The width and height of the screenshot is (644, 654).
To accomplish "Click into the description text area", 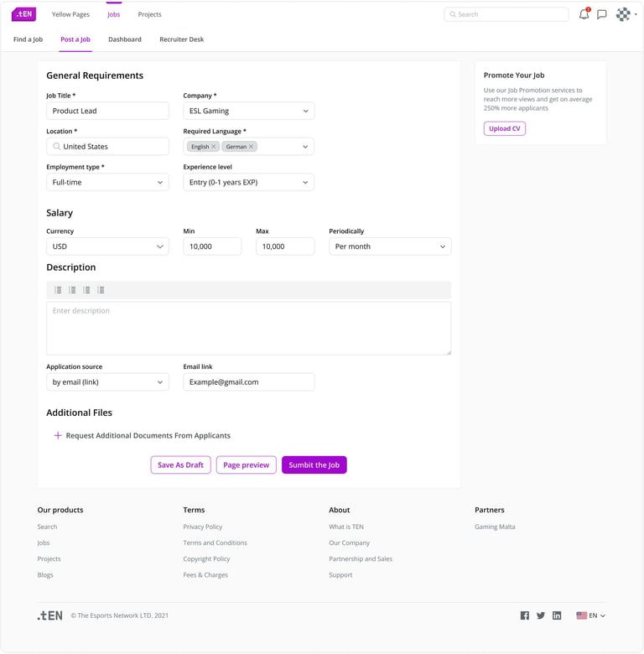I will click(248, 329).
